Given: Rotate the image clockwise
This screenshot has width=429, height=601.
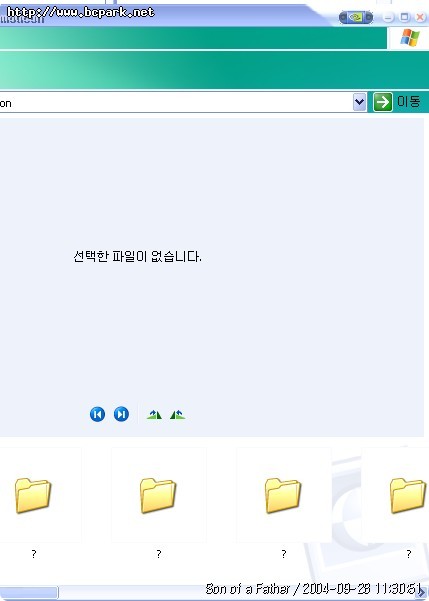Looking at the screenshot, I should point(154,414).
